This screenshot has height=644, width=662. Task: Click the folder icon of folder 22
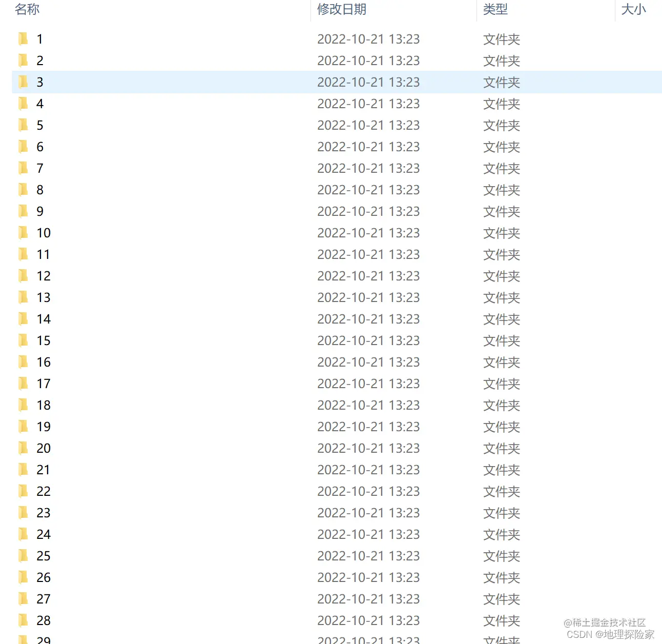pyautogui.click(x=23, y=491)
